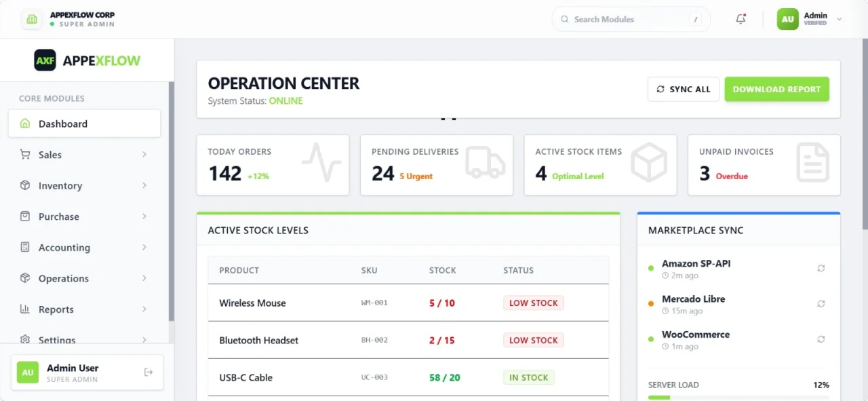The image size is (868, 401).
Task: Click the magnifier icon in search box
Action: pos(564,19)
